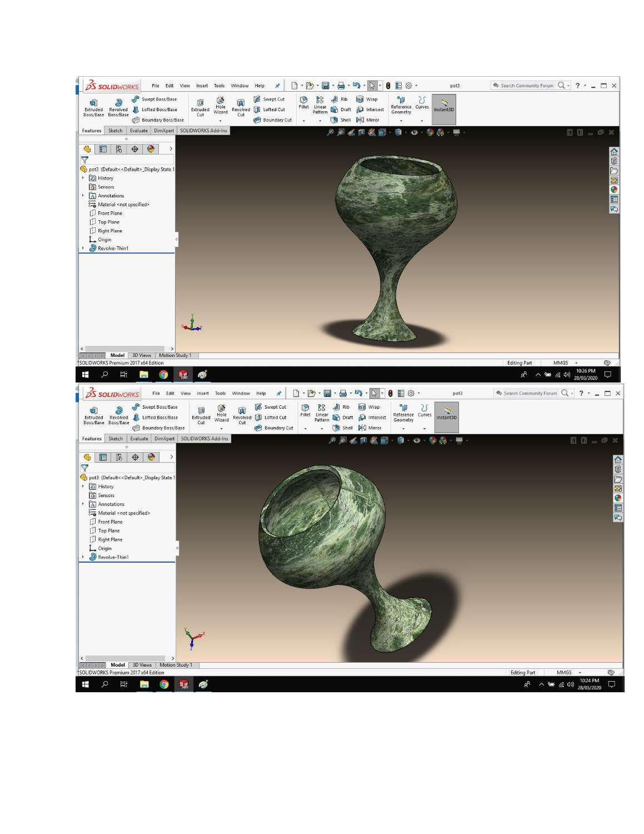Open the Insert menu in the upper window
Image resolution: width=644 pixels, height=834 pixels.
point(202,86)
